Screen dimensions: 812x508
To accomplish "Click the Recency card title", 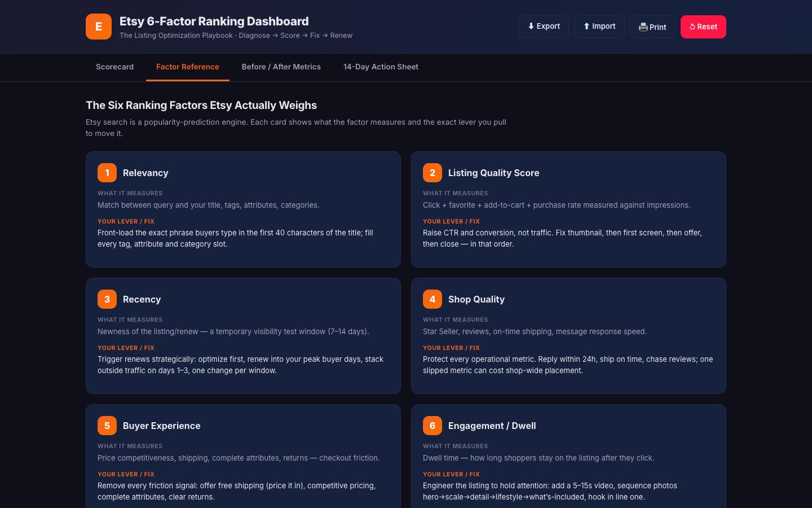I will pos(142,299).
